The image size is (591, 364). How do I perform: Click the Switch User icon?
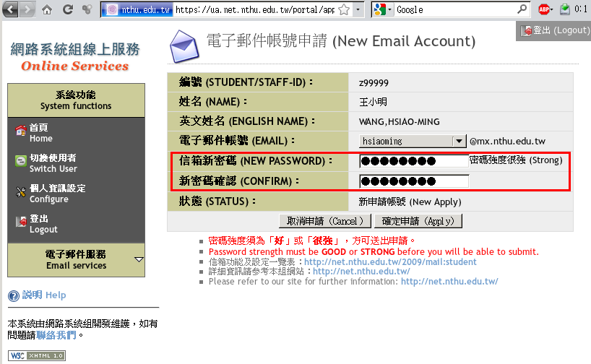pyautogui.click(x=20, y=162)
